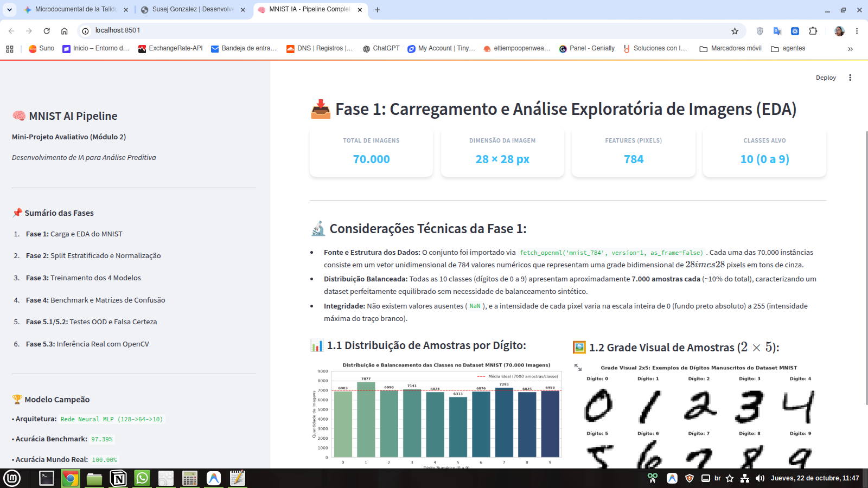The height and width of the screenshot is (488, 868).
Task: Open Streamlit main menu kebab icon
Action: click(x=850, y=78)
